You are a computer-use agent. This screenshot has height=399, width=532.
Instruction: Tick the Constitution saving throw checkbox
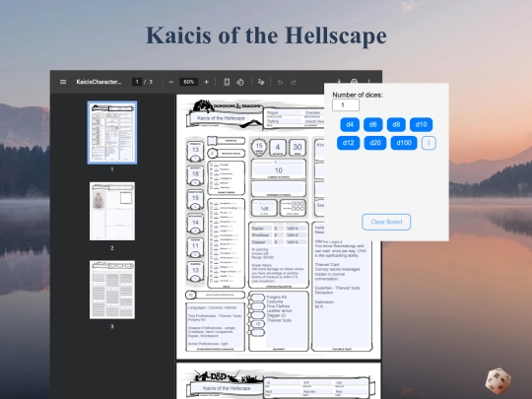tap(211, 173)
